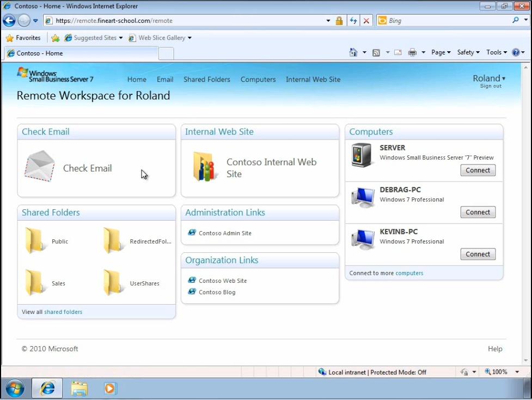Open Windows Explorer from the taskbar
Screen dimensions: 532x400
tap(80, 389)
